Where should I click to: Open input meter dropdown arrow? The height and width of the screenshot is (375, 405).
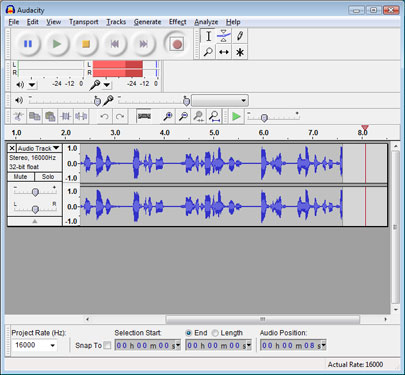(x=107, y=85)
